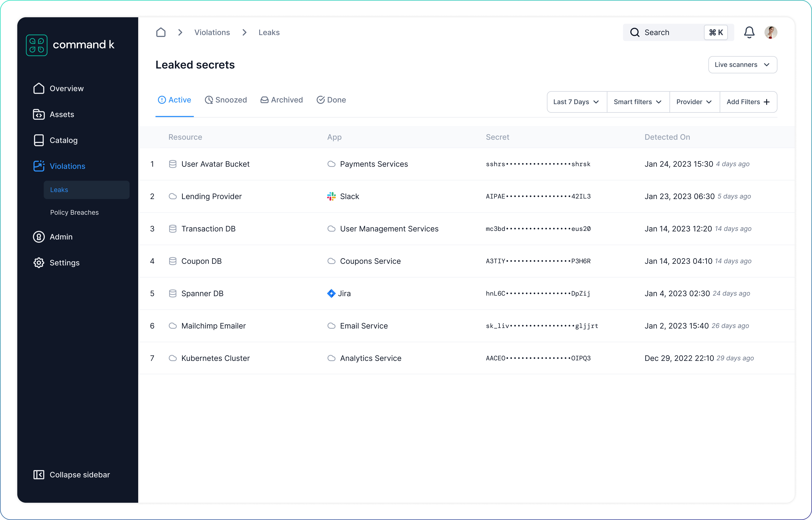Select the User Avatar Bucket row
The image size is (812, 520).
[466, 164]
